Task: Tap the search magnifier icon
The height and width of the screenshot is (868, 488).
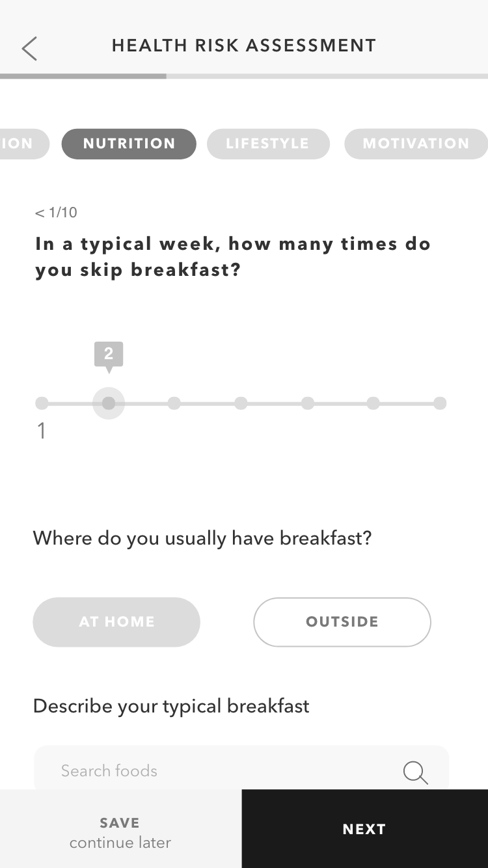Action: coord(415,772)
